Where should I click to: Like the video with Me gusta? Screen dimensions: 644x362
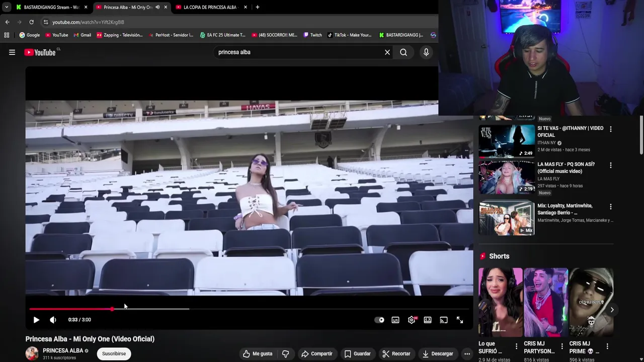pos(257,353)
